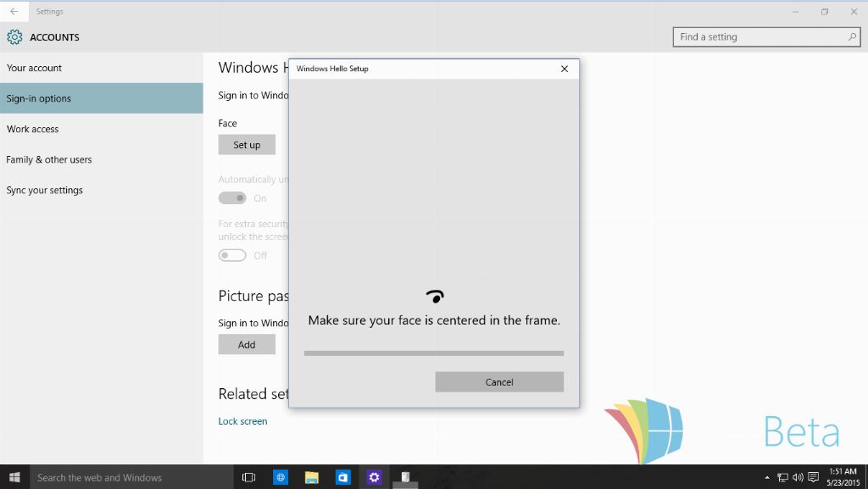Open the Windows Start menu
Image resolution: width=868 pixels, height=489 pixels.
(x=14, y=477)
